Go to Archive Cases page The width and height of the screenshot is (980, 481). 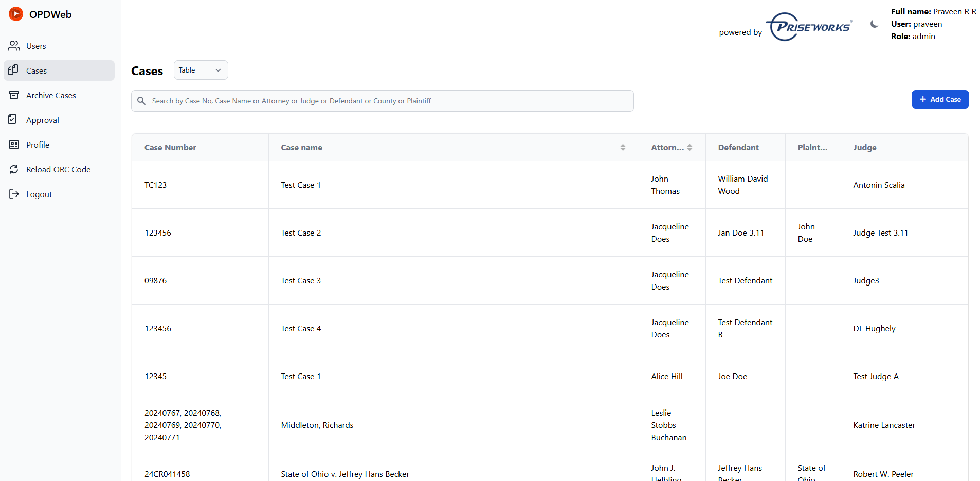pyautogui.click(x=51, y=95)
